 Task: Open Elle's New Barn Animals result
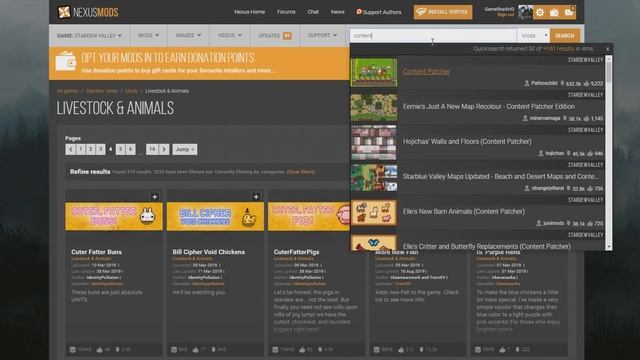pos(464,212)
